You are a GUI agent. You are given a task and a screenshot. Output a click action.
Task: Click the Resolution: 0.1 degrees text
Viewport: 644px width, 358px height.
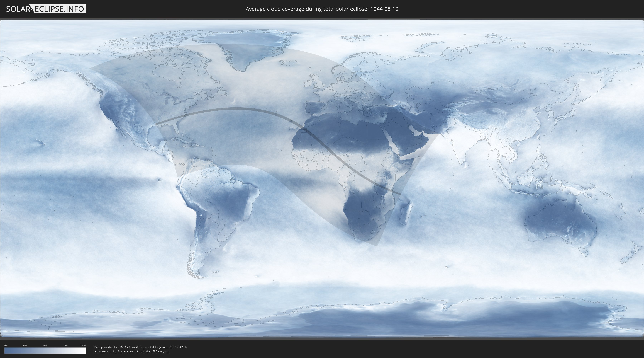pos(153,351)
